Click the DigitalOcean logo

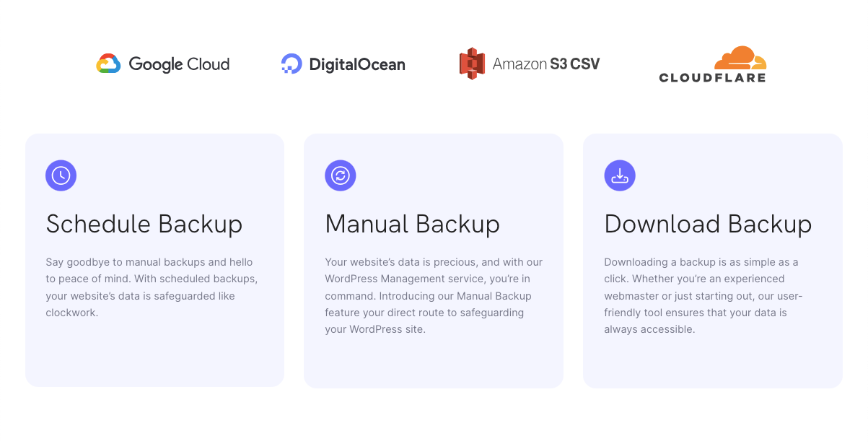(343, 64)
